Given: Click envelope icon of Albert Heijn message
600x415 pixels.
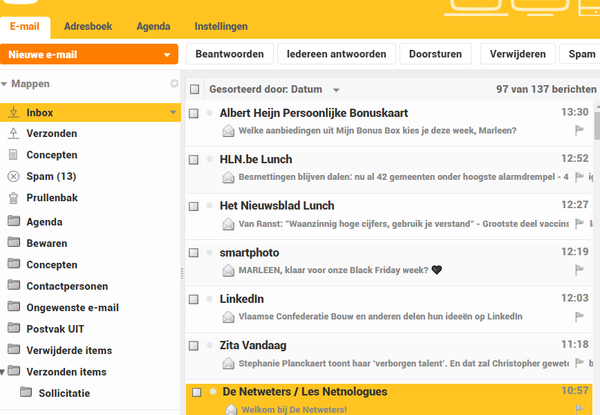Looking at the screenshot, I should click(228, 131).
